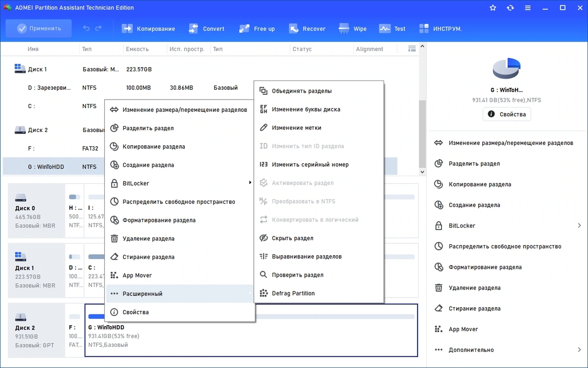The width and height of the screenshot is (588, 368).
Task: Click the refresh icon in title bar
Action: (511, 8)
